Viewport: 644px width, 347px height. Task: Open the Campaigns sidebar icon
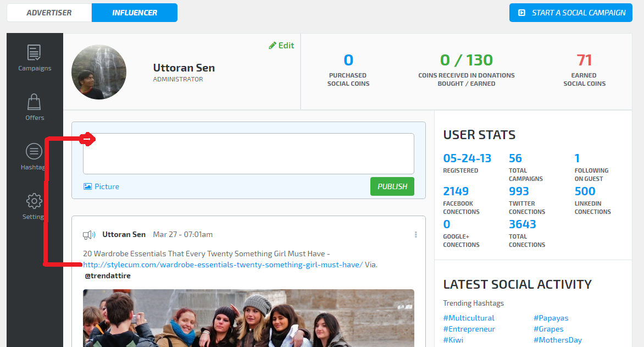[x=34, y=53]
